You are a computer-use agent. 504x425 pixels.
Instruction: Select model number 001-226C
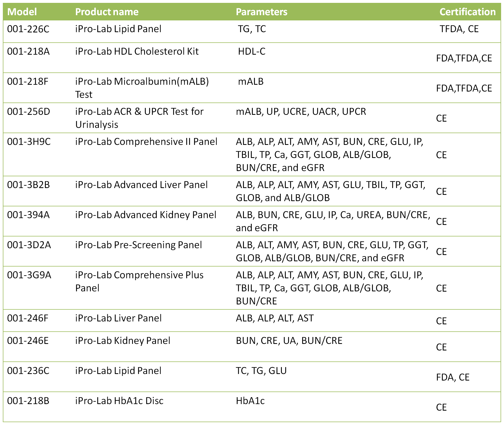(x=28, y=29)
